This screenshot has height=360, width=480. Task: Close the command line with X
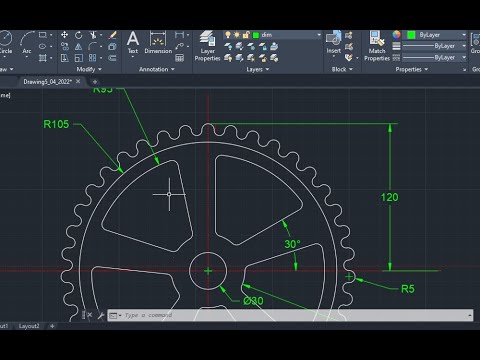[x=89, y=315]
